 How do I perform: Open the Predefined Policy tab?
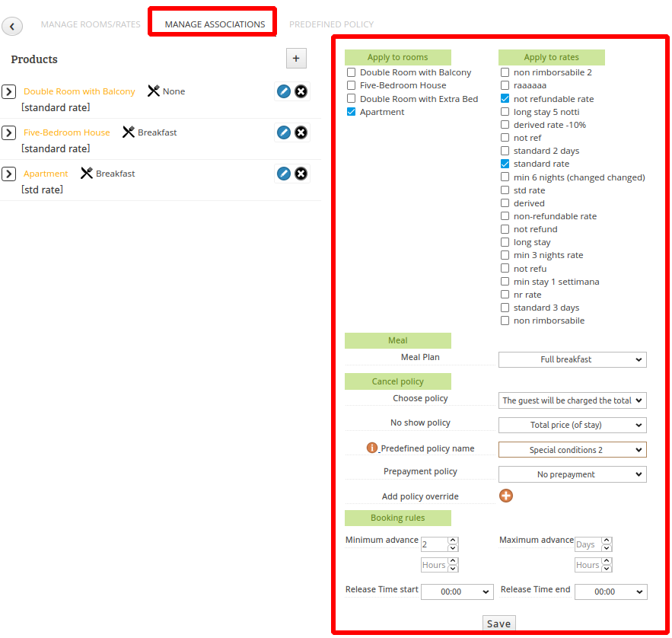(x=331, y=24)
